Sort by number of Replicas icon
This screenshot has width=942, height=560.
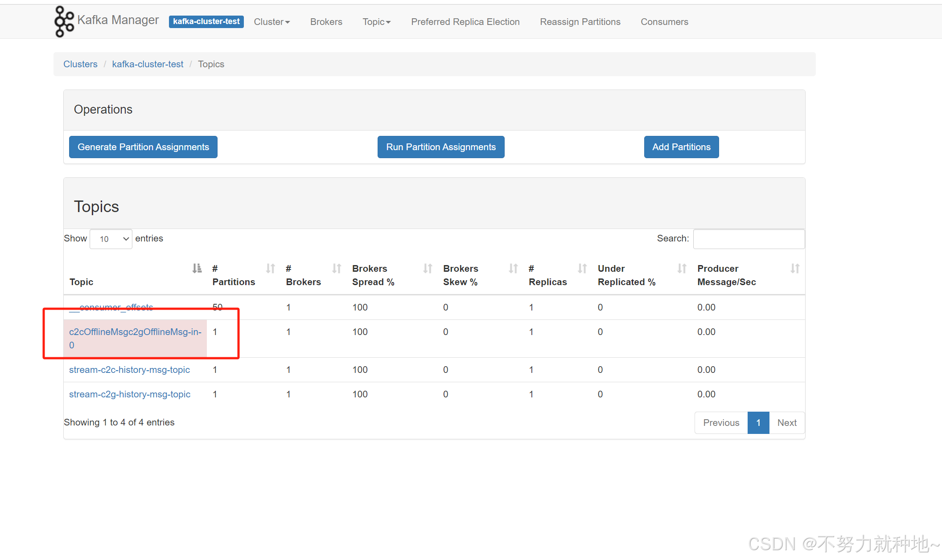(582, 269)
